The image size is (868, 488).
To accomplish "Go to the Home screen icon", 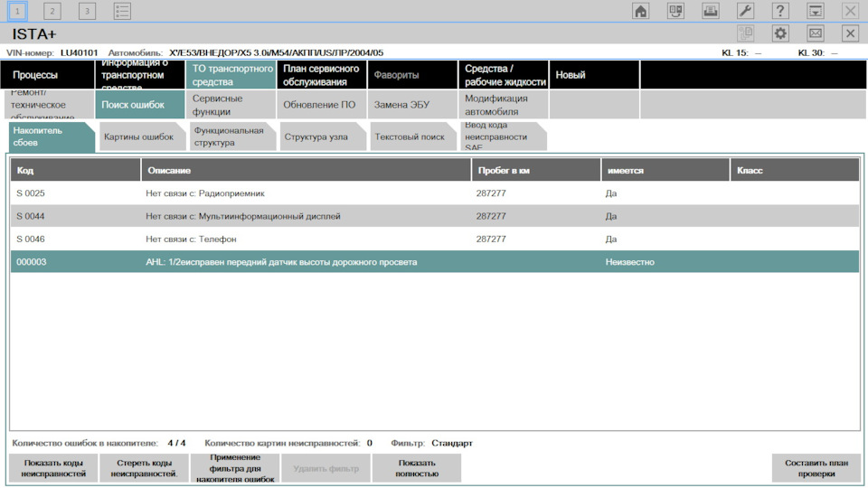I will [x=640, y=11].
